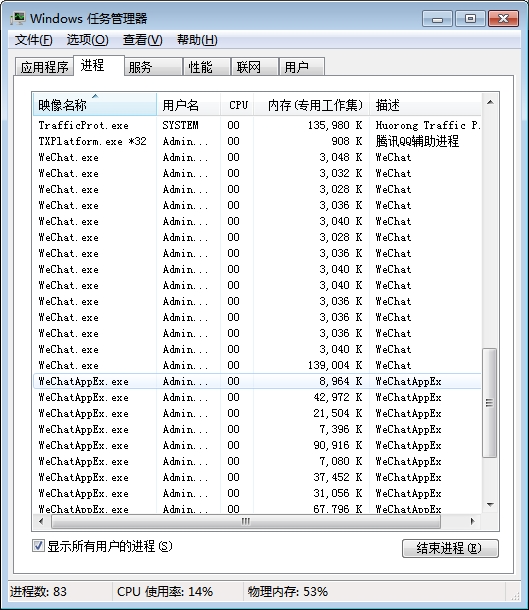Open the 帮助(H) menu
The width and height of the screenshot is (529, 610).
point(197,40)
